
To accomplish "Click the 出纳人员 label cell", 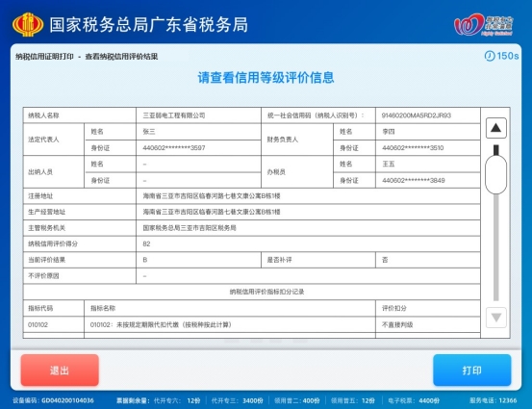I will pyautogui.click(x=54, y=171).
